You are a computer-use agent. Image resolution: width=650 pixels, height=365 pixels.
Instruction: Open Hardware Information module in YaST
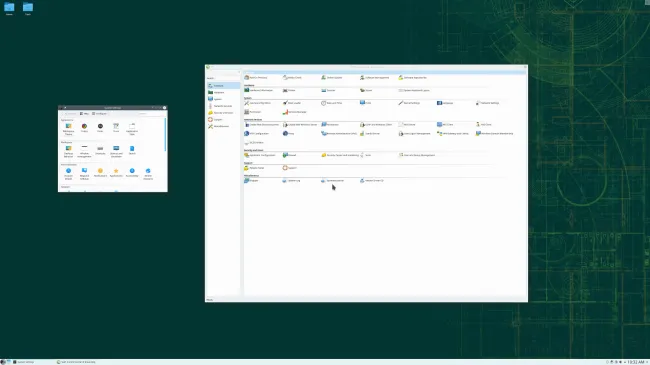pyautogui.click(x=258, y=90)
